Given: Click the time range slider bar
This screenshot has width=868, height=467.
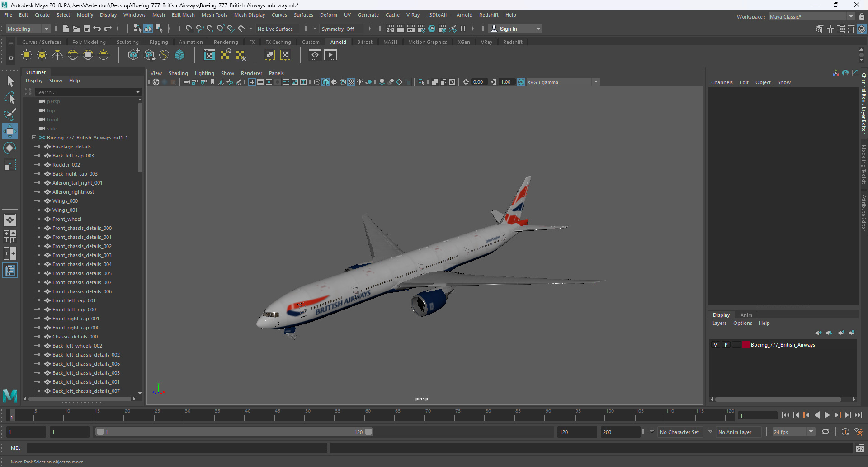Looking at the screenshot, I should tap(234, 432).
